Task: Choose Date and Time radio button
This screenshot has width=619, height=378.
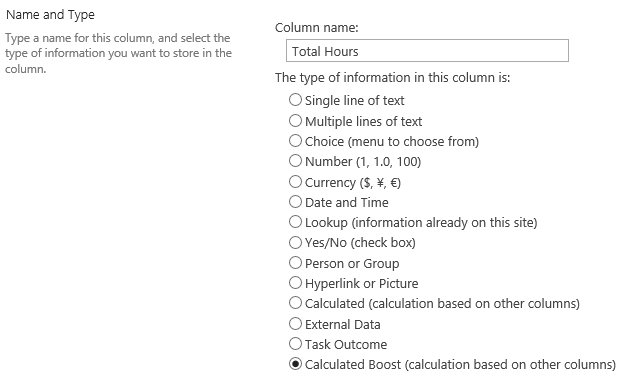Action: pyautogui.click(x=295, y=202)
